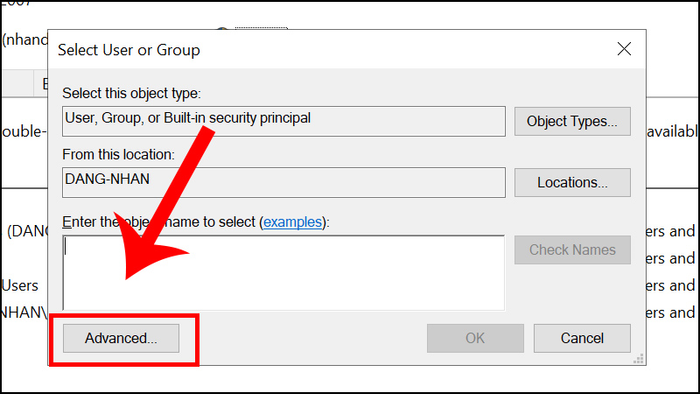Open the examples hyperlink
The height and width of the screenshot is (394, 700).
point(292,222)
